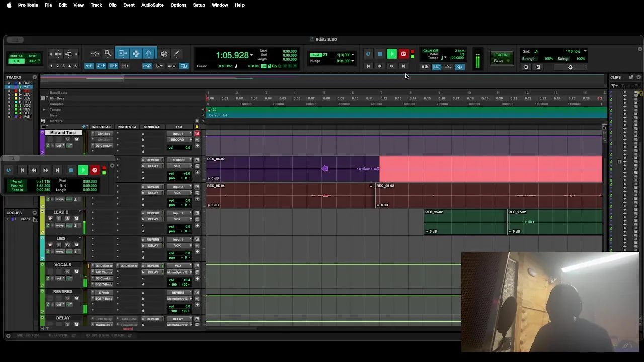
Task: Click Go to End in main transport
Action: coord(404,66)
